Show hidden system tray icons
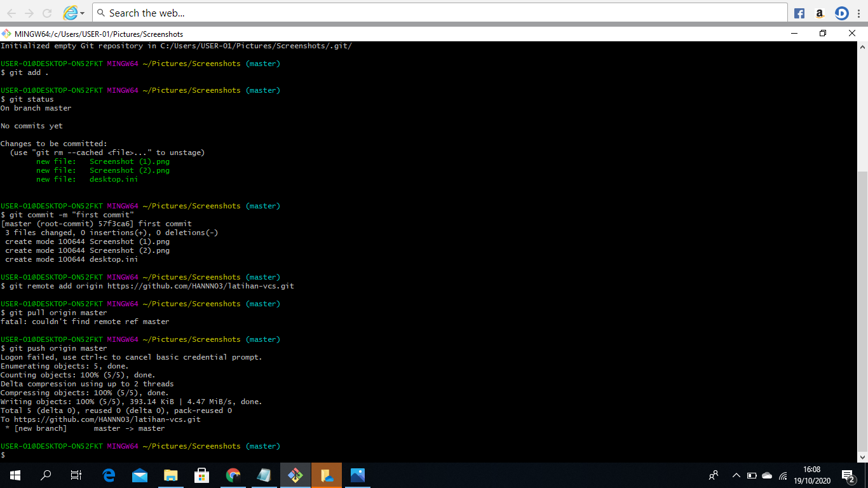Image resolution: width=868 pixels, height=488 pixels. pyautogui.click(x=736, y=475)
